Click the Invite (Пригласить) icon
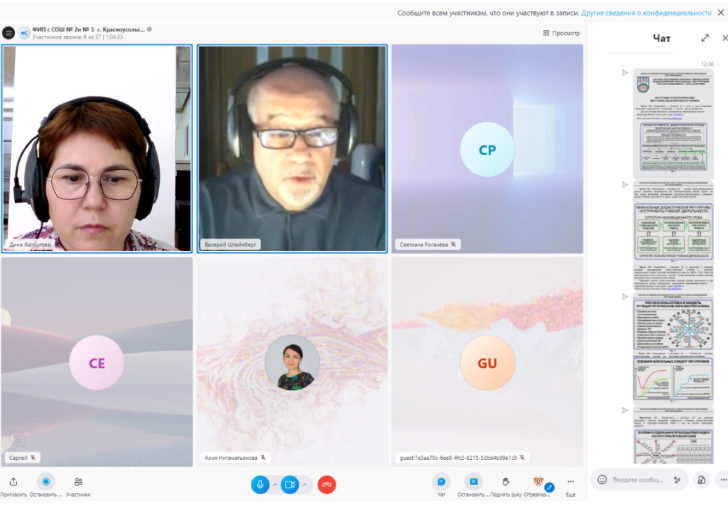728x532 pixels. 13,483
